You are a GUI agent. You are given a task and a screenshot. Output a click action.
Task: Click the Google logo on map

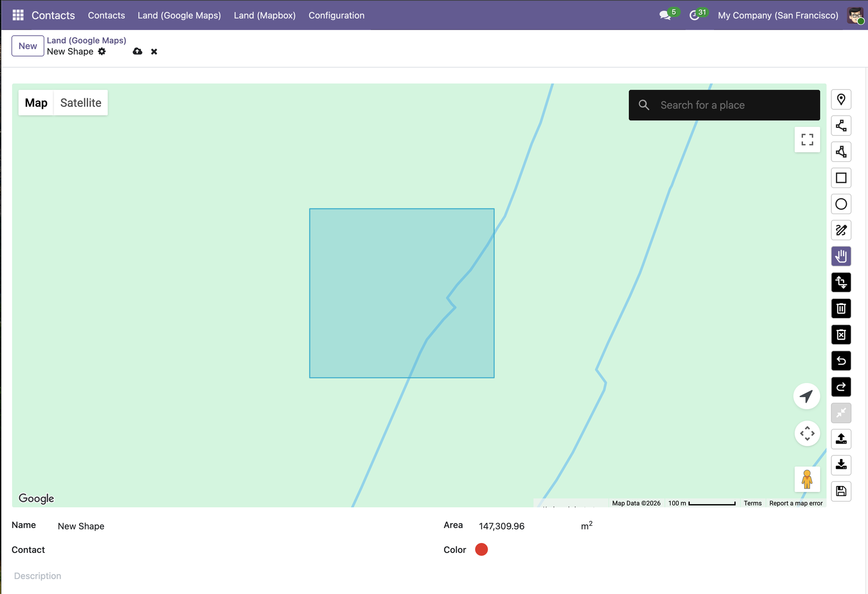click(x=36, y=498)
